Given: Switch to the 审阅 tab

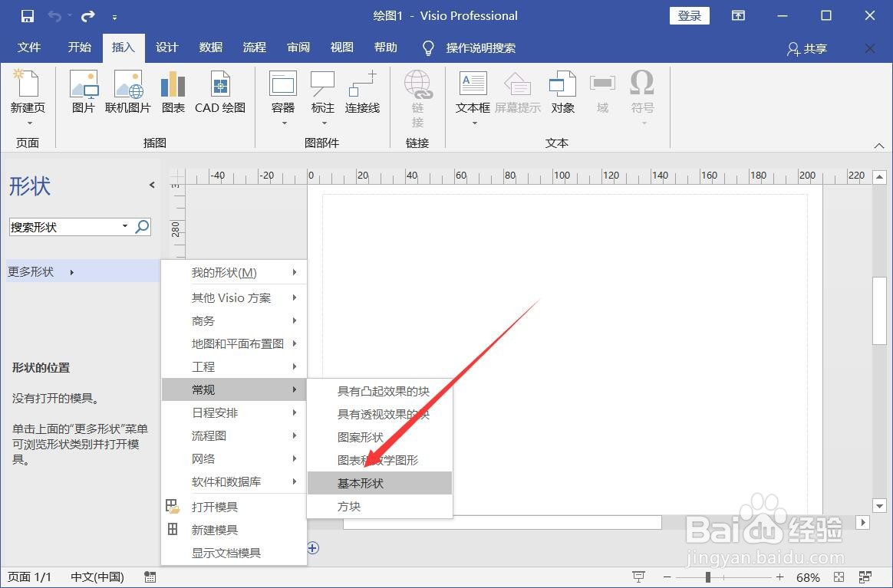Looking at the screenshot, I should click(298, 48).
